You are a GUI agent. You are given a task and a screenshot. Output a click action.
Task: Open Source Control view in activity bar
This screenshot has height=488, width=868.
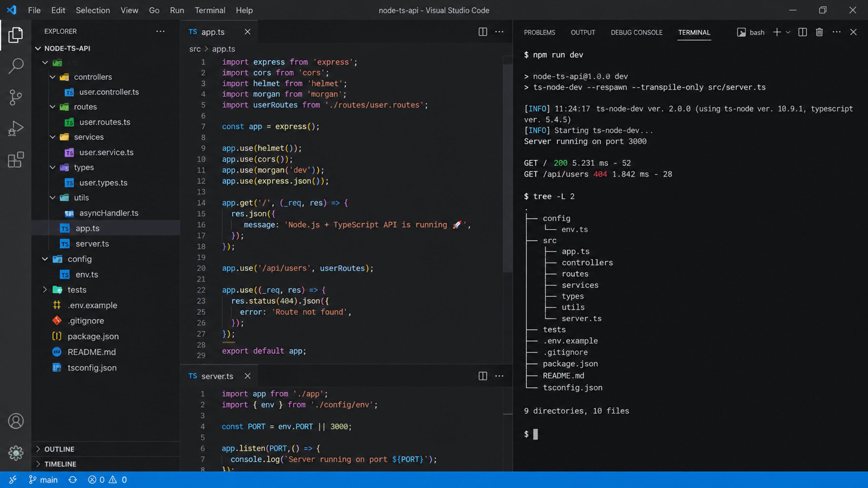point(16,97)
